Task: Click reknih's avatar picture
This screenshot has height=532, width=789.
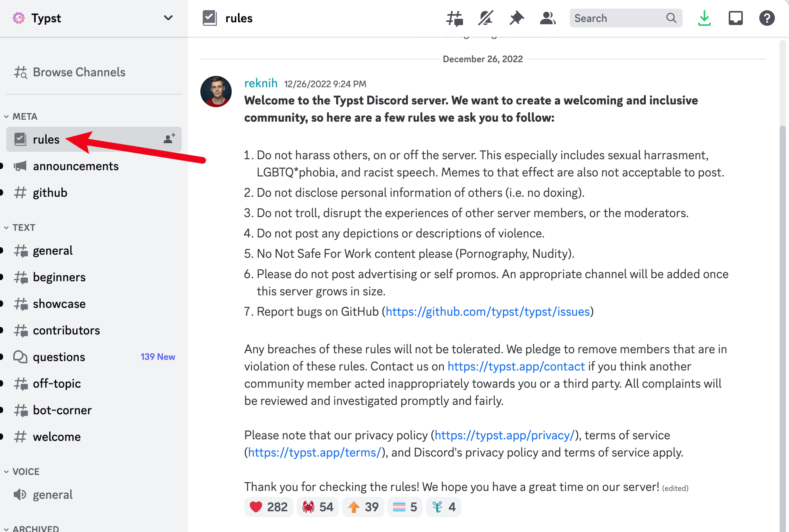Action: [216, 92]
